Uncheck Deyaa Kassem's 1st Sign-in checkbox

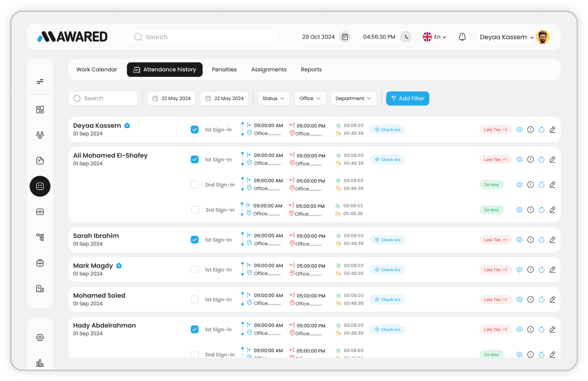tap(195, 129)
